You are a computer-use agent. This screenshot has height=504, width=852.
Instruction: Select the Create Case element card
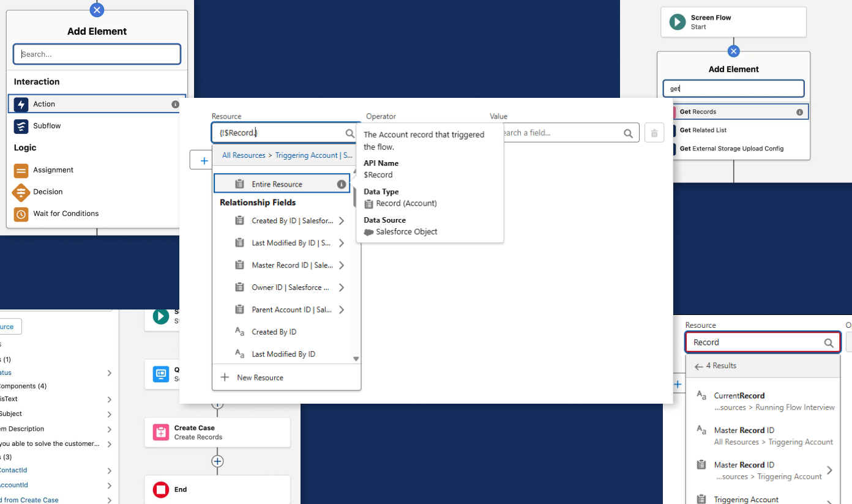point(217,432)
